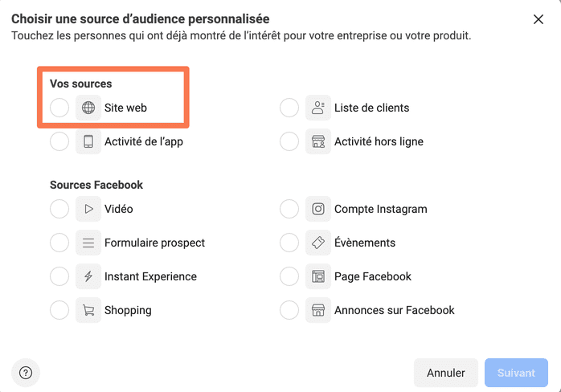The width and height of the screenshot is (561, 392).
Task: Click the store icon for Activité hors ligne
Action: point(318,141)
